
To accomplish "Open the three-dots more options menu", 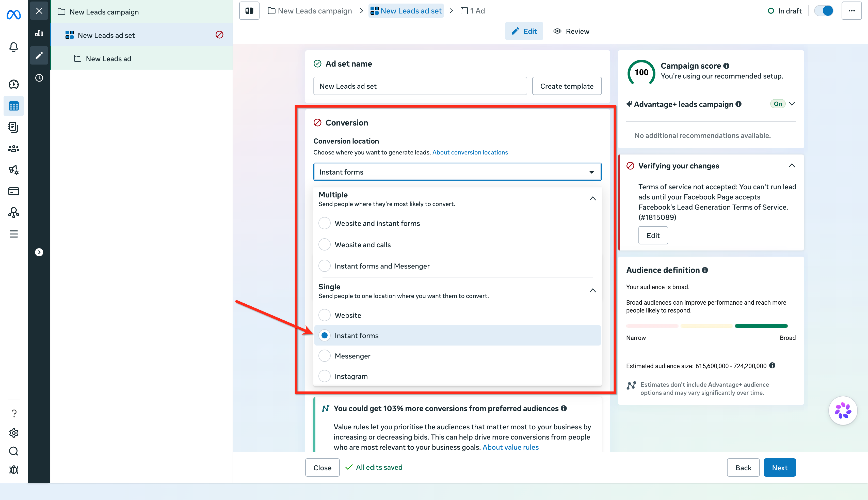I will point(851,11).
